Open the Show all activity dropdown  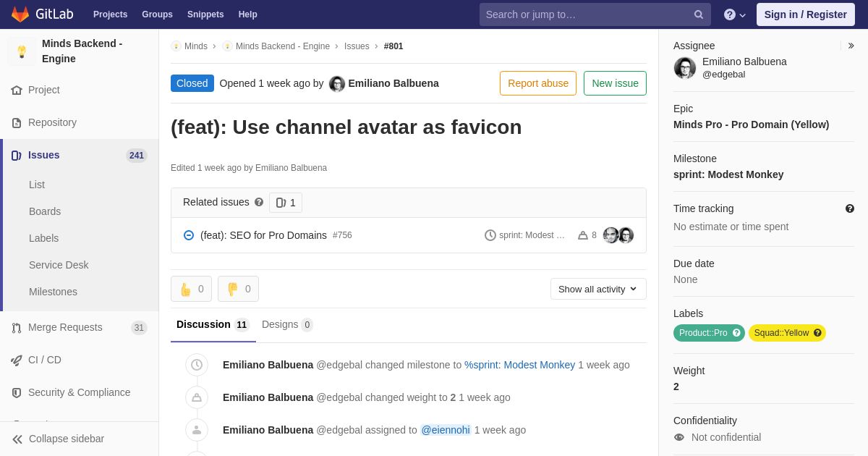(x=598, y=289)
